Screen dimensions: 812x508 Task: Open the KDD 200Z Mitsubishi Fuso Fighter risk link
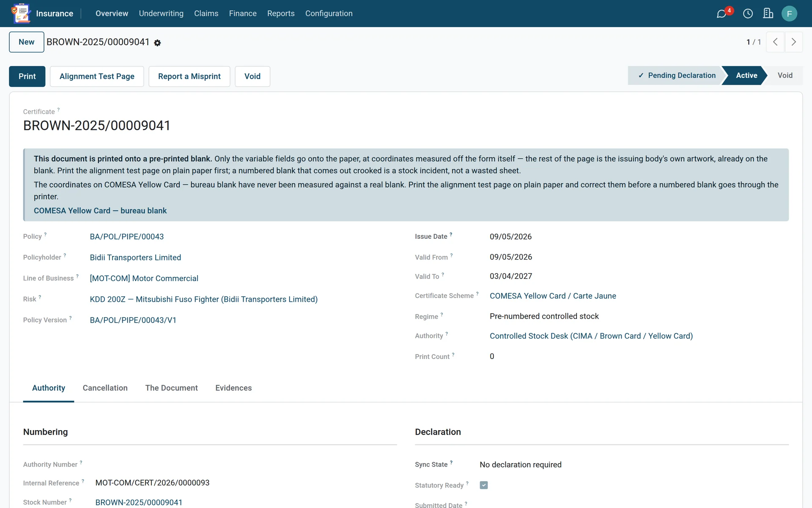[204, 299]
